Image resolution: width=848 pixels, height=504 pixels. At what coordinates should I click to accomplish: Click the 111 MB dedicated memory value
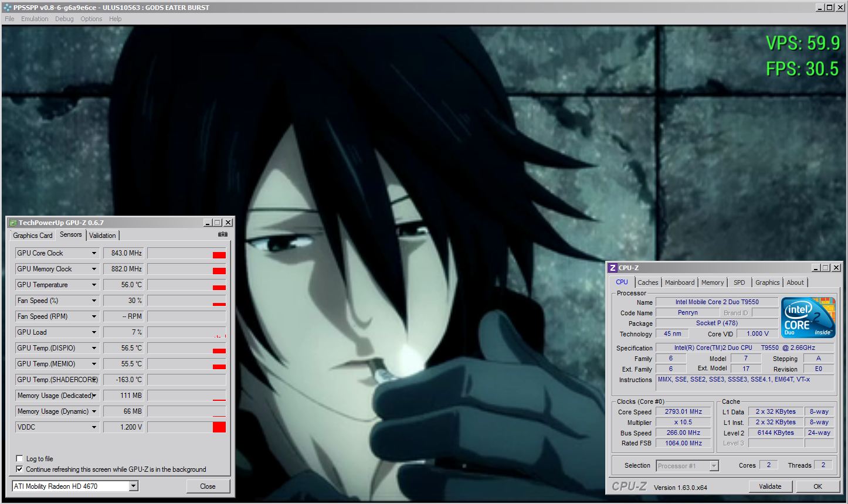pos(124,396)
